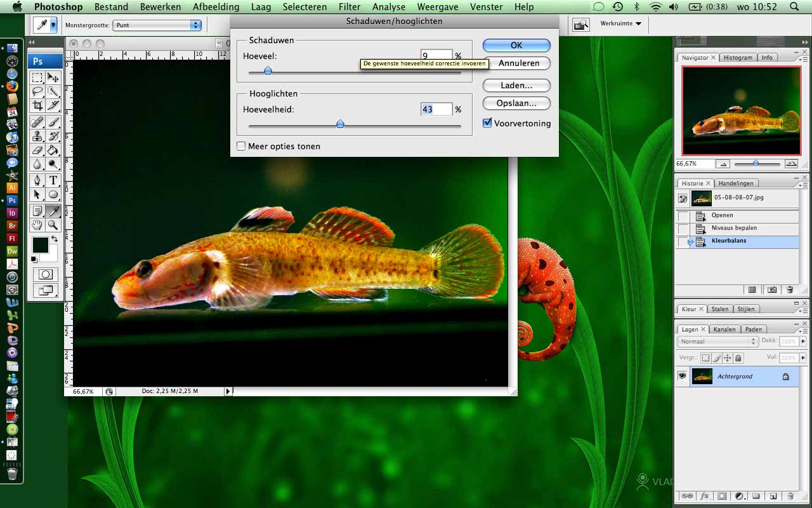
Task: Select the Blur tool
Action: [37, 164]
